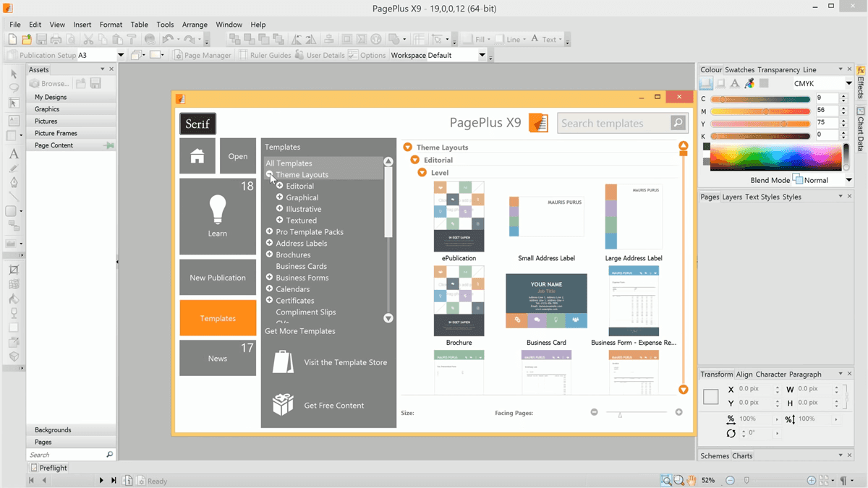Open the A3 publication size dropdown
Viewport: 868px width, 488px height.
tap(121, 55)
